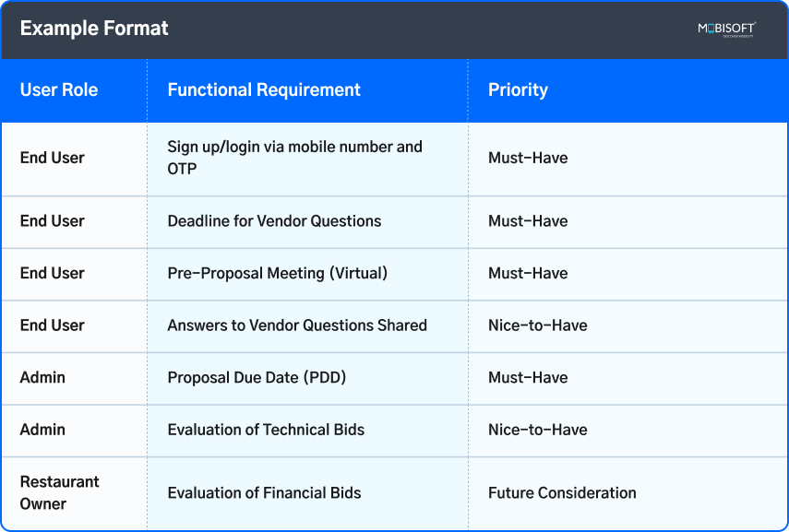Image resolution: width=789 pixels, height=532 pixels.
Task: Select the Deadline for Vendor Questions cell
Action: tap(274, 221)
